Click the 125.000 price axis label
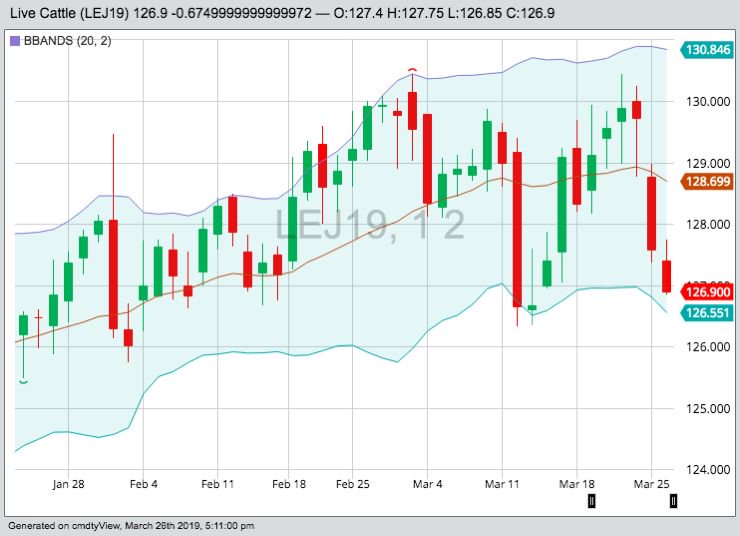The image size is (740, 536). pyautogui.click(x=707, y=409)
